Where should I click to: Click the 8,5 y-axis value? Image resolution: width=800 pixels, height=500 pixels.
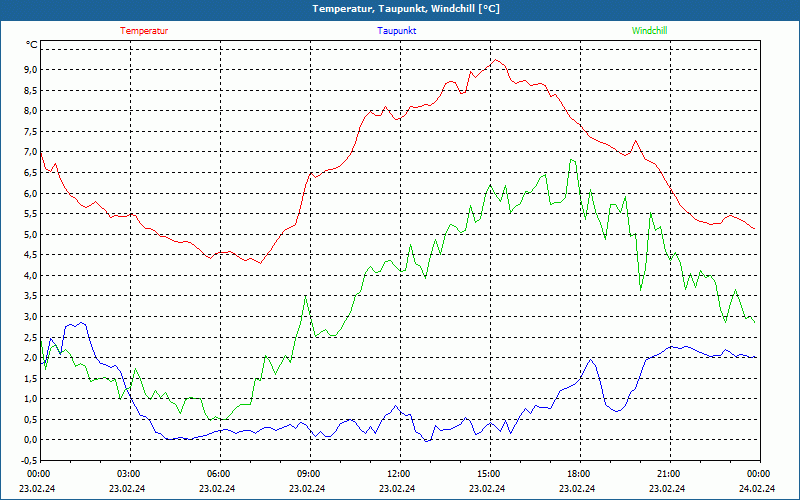pyautogui.click(x=32, y=90)
